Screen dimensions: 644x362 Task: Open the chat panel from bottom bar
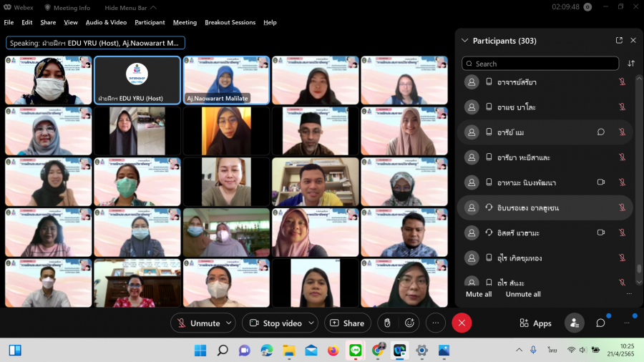600,323
